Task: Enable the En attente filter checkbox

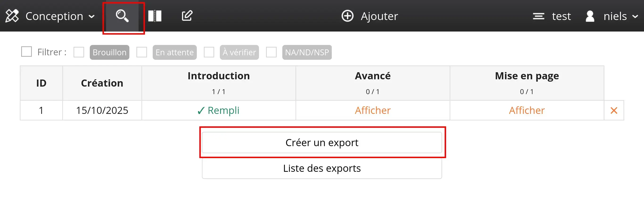Action: click(142, 52)
